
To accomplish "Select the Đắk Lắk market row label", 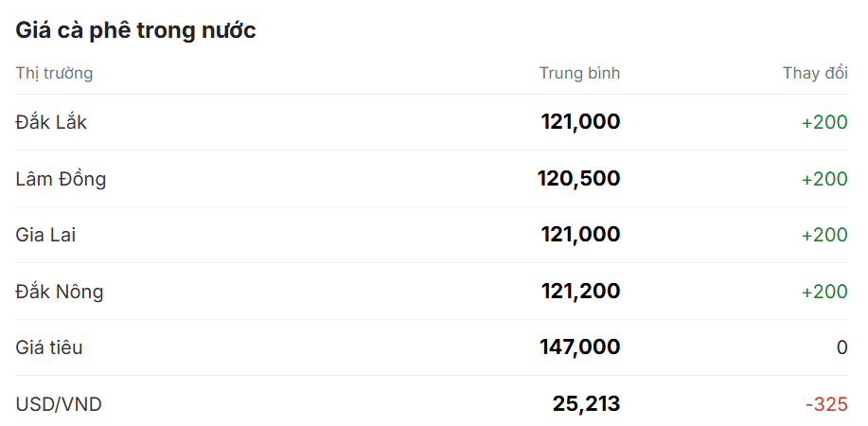I will tap(51, 121).
